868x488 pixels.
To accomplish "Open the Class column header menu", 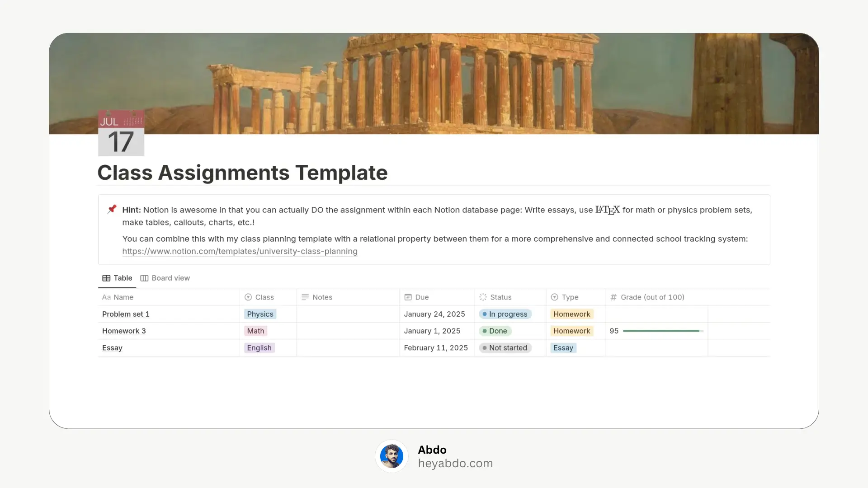I will 268,297.
